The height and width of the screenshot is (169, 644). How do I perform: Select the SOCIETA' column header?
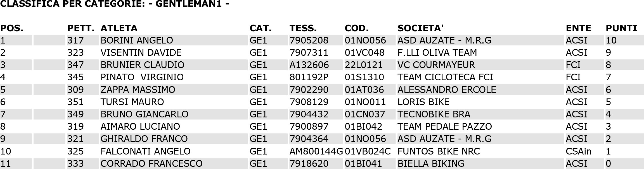click(421, 28)
